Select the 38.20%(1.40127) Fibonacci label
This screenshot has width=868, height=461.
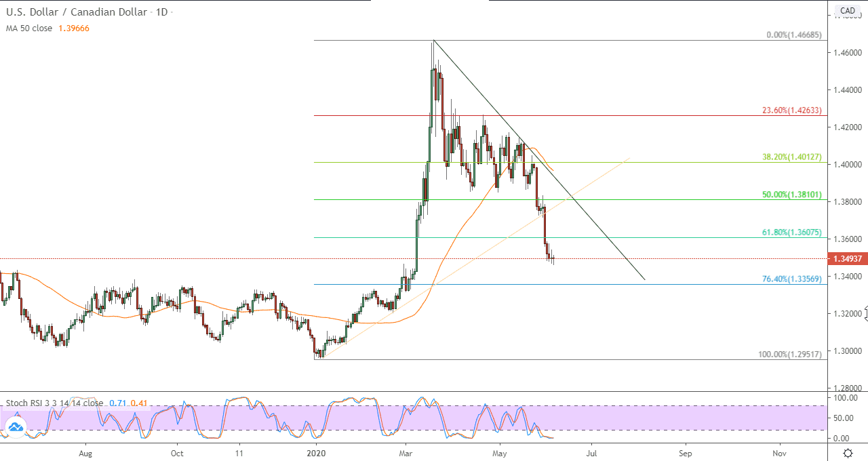(791, 157)
